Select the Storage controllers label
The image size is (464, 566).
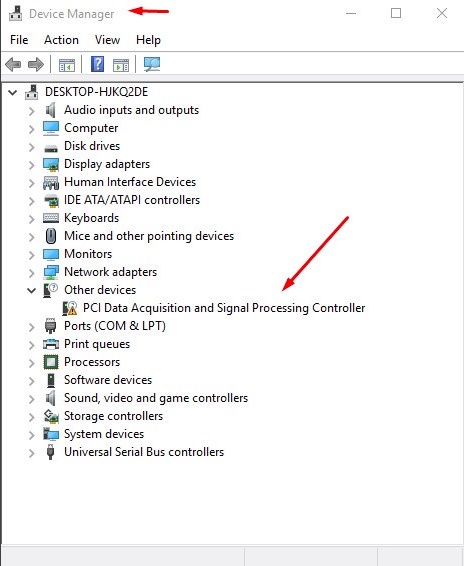113,416
